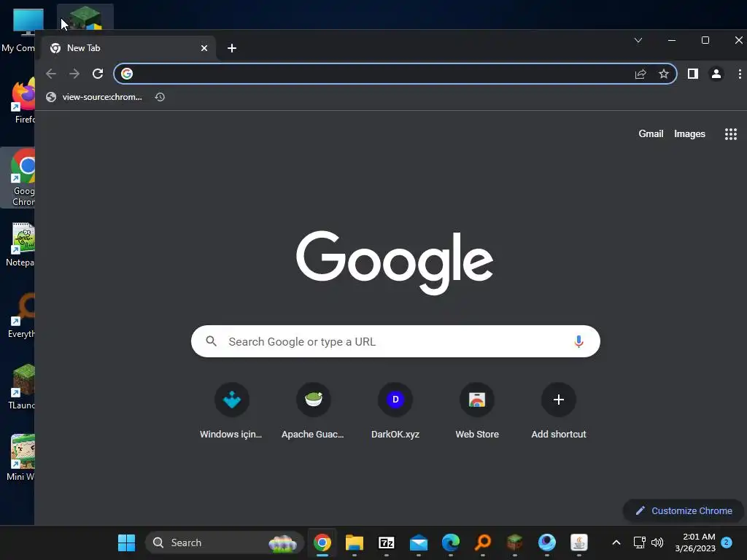Start voice search with microphone icon
Screen dimensions: 747x560
pyautogui.click(x=578, y=341)
